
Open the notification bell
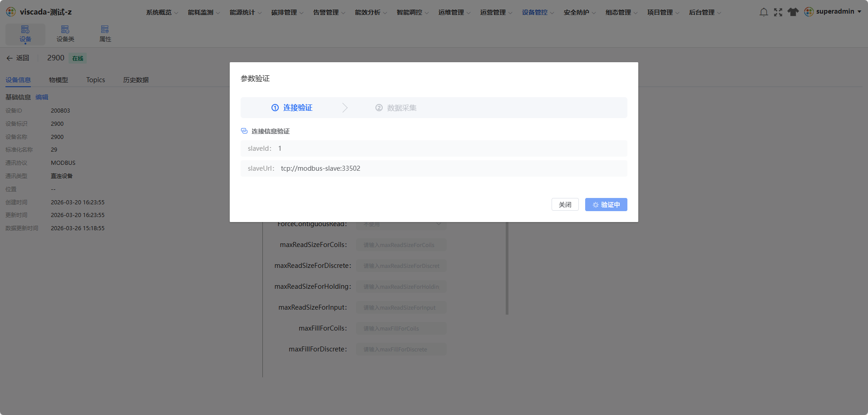[x=764, y=12]
